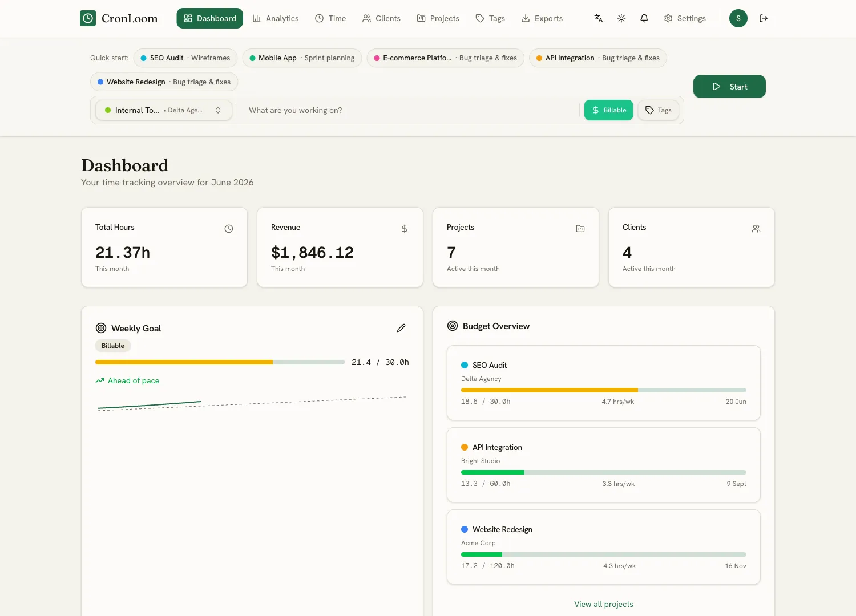The width and height of the screenshot is (856, 616).
Task: Click the CronLoom clock logo icon
Action: [88, 18]
